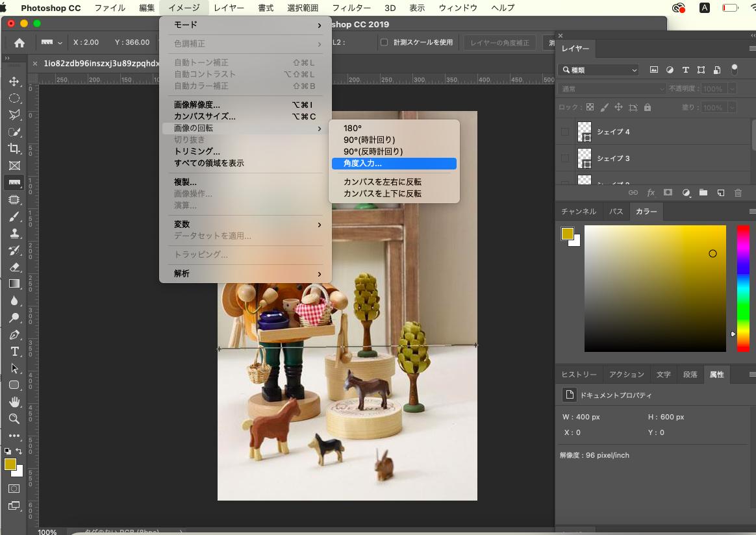Expand the toolbox double-arrow
The height and width of the screenshot is (535, 756).
coord(6,58)
